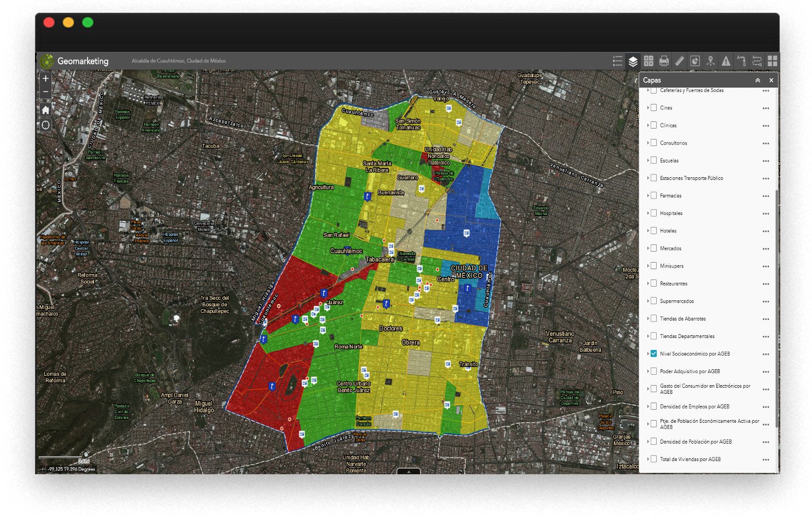Open the legend list tool
The height and width of the screenshot is (524, 812).
point(617,61)
